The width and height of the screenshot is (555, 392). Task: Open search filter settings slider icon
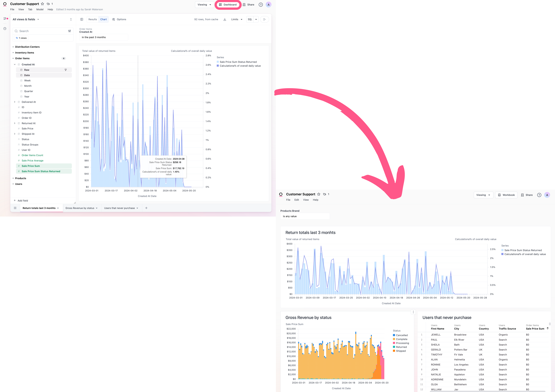coord(70,31)
